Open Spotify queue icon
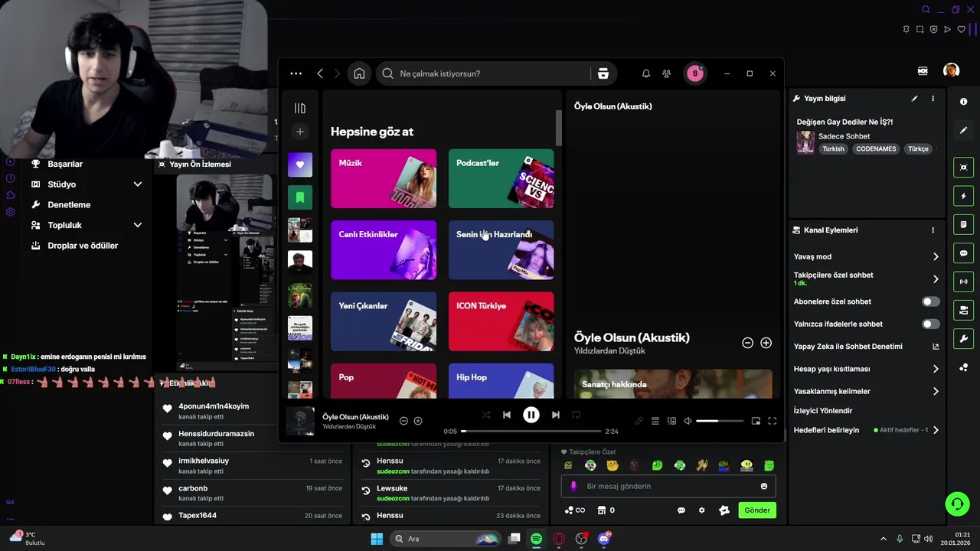Image resolution: width=980 pixels, height=551 pixels. click(655, 421)
